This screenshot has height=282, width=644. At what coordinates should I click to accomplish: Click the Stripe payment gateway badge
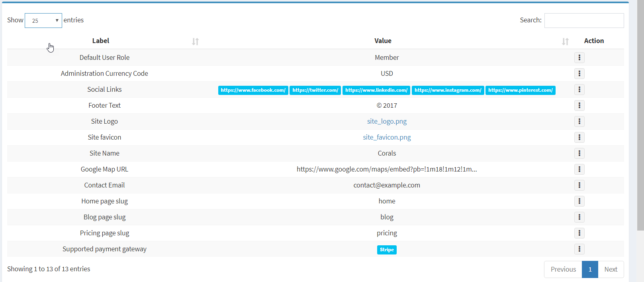[387, 250]
